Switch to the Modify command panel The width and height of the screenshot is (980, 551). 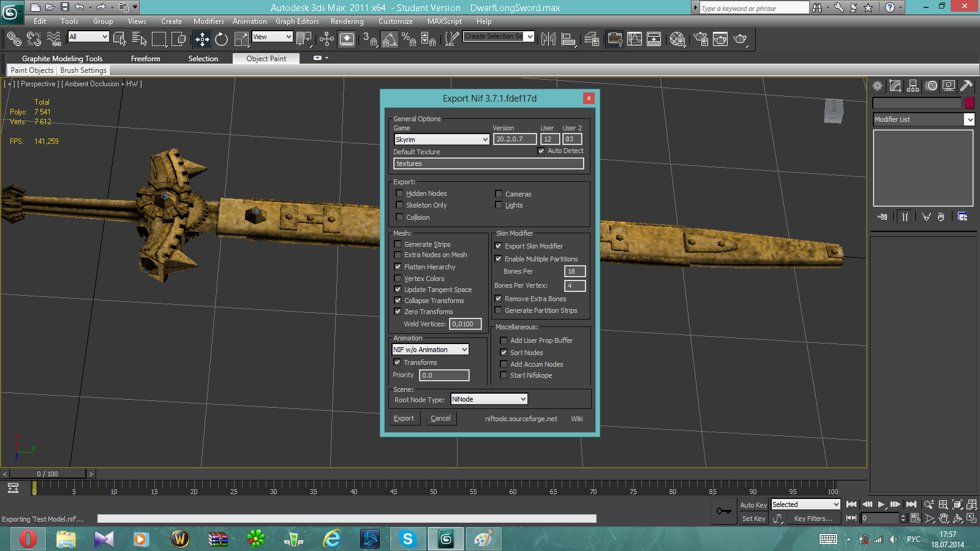click(x=895, y=86)
